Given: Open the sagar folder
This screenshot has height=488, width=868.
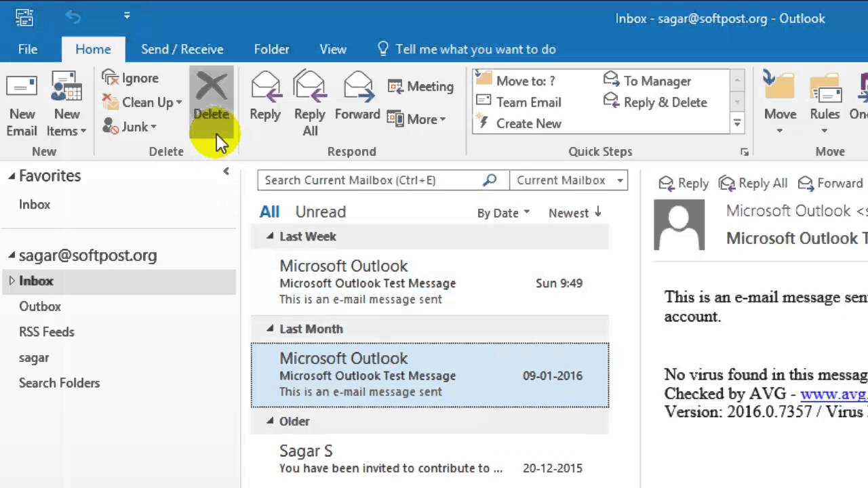Looking at the screenshot, I should pyautogui.click(x=34, y=358).
